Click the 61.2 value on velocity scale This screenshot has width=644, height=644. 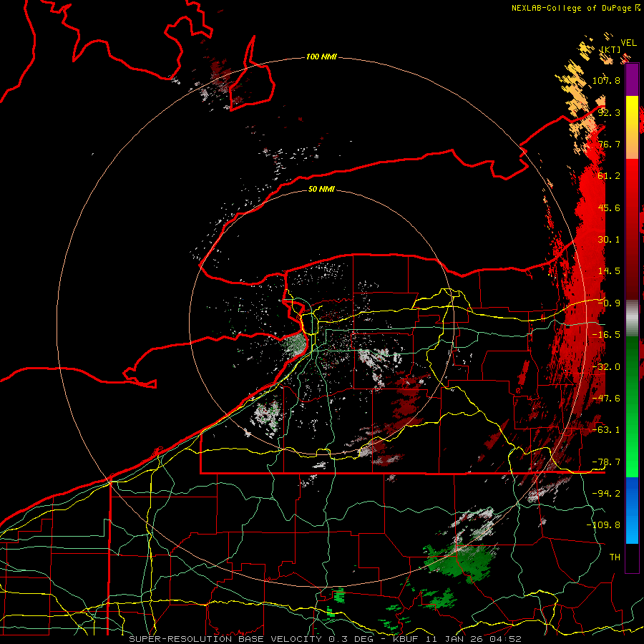point(609,176)
